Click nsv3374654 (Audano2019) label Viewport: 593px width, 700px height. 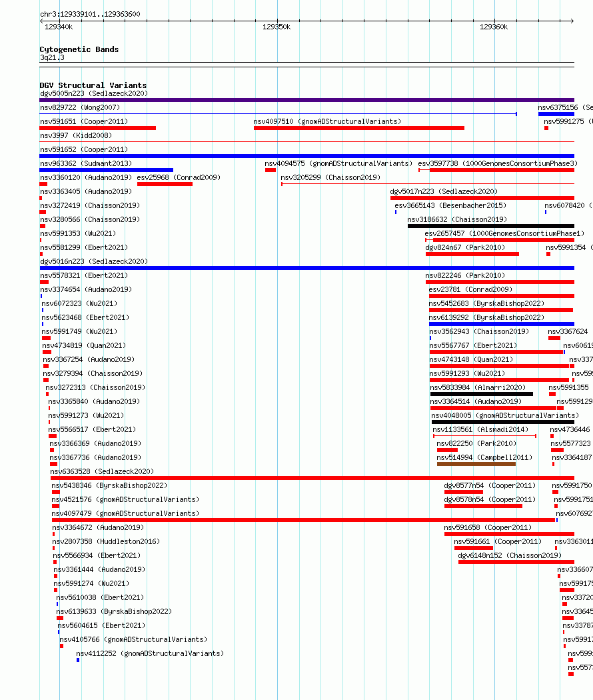(x=86, y=289)
